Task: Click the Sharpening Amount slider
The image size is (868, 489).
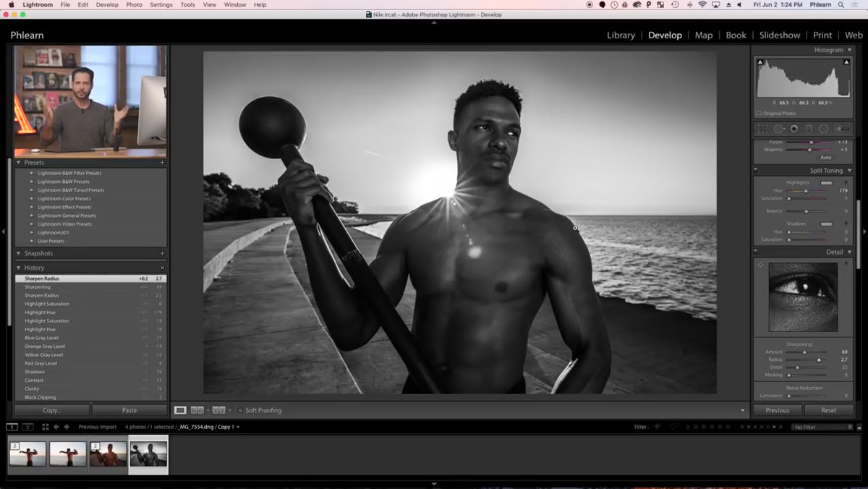Action: point(807,352)
